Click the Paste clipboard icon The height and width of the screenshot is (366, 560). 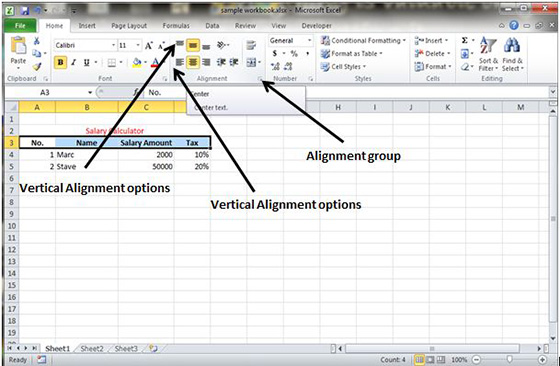pos(18,45)
